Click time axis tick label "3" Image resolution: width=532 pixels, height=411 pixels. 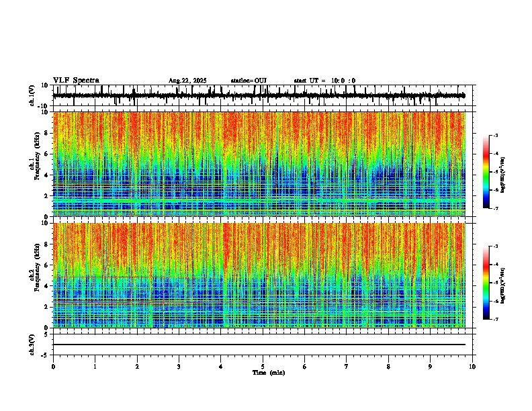pos(179,367)
